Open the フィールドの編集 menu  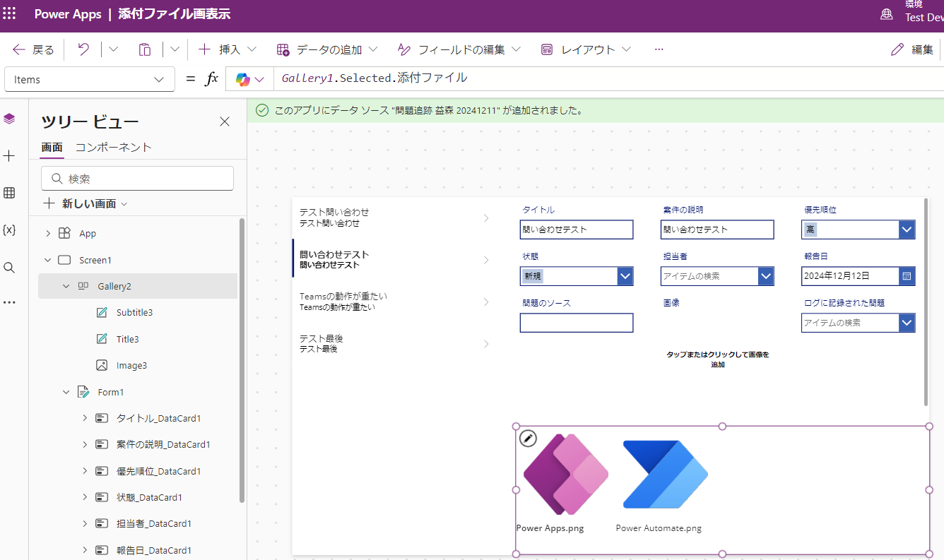click(459, 49)
